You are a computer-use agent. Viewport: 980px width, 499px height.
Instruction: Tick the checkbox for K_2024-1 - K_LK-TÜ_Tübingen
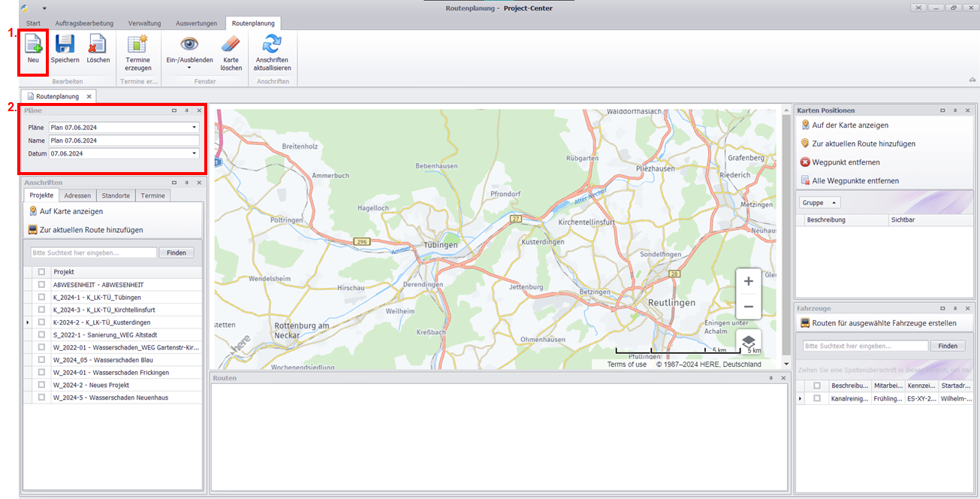click(42, 298)
